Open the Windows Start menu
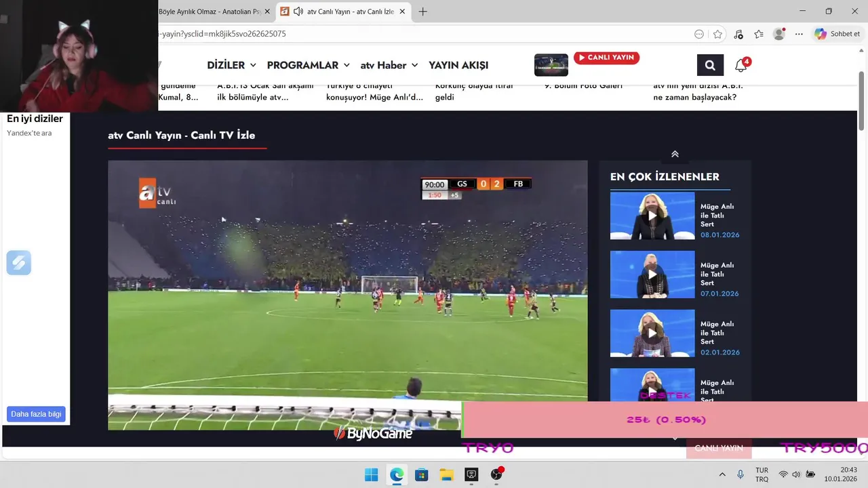868x488 pixels. 371,474
